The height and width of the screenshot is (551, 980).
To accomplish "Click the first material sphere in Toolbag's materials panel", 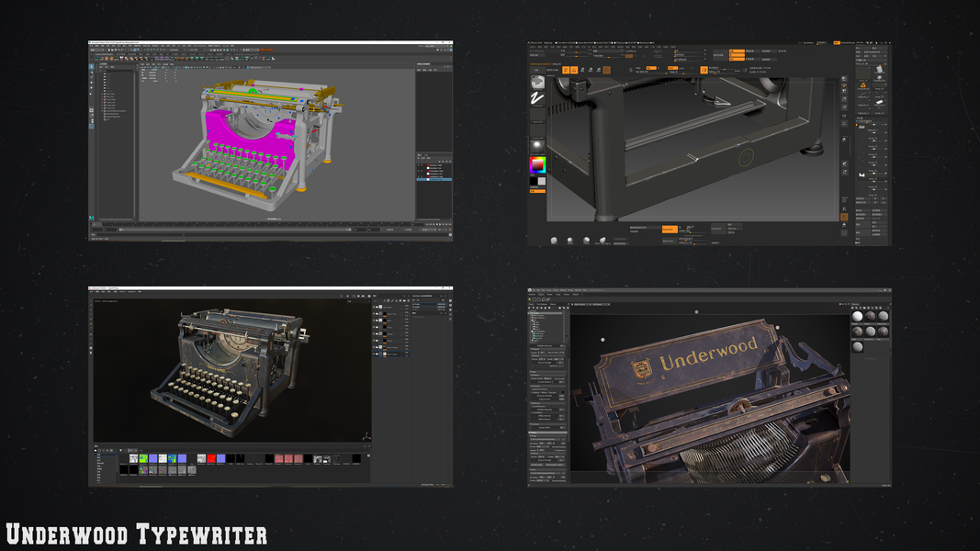I will (858, 317).
